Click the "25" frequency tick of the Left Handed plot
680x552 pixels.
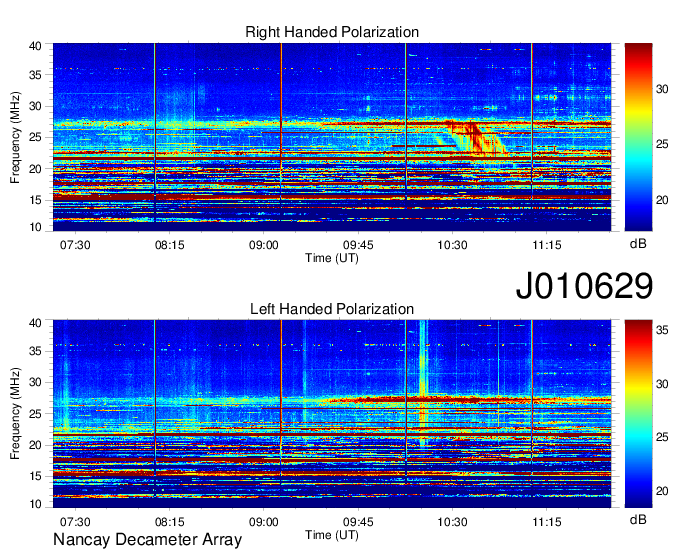pos(36,414)
